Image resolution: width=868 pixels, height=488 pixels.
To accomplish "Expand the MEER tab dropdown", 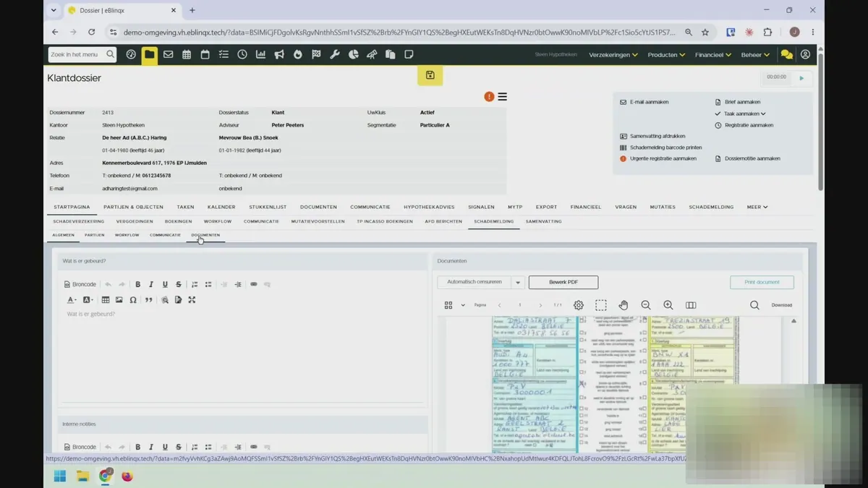I will pos(757,207).
